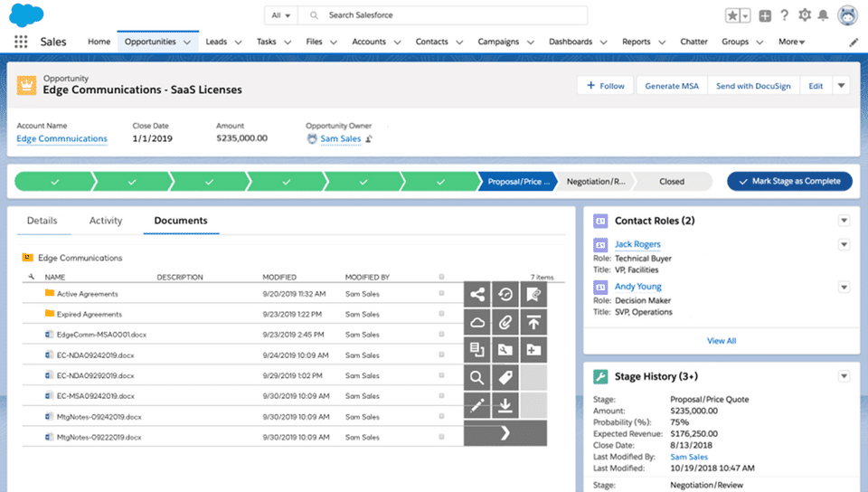
Task: Click the paperclip attach icon
Action: click(x=505, y=322)
